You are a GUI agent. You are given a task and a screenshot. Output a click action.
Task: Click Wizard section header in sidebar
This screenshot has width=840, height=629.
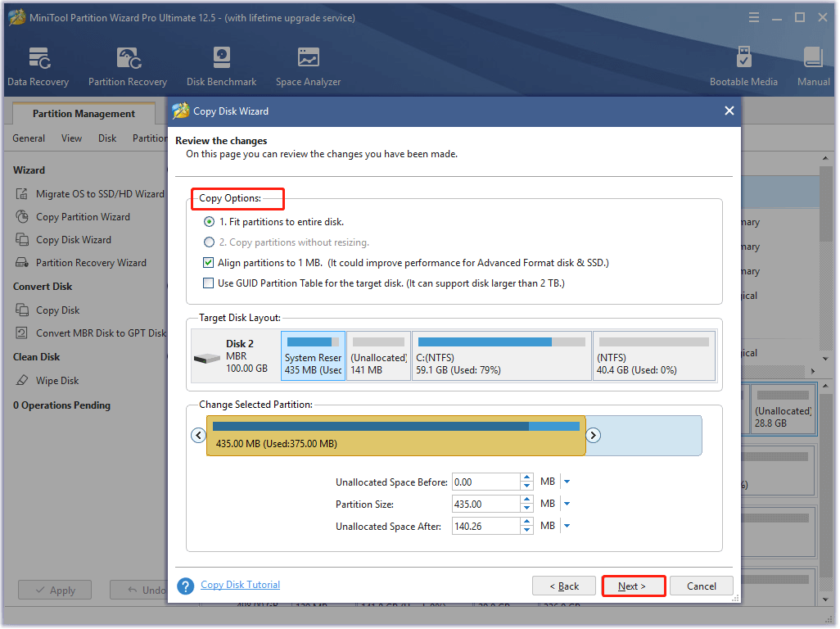(x=29, y=170)
